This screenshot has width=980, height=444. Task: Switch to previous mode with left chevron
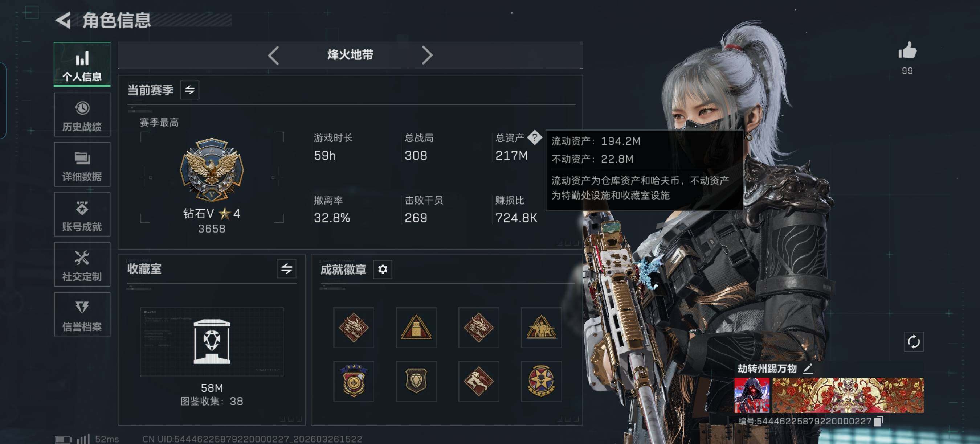(x=273, y=55)
